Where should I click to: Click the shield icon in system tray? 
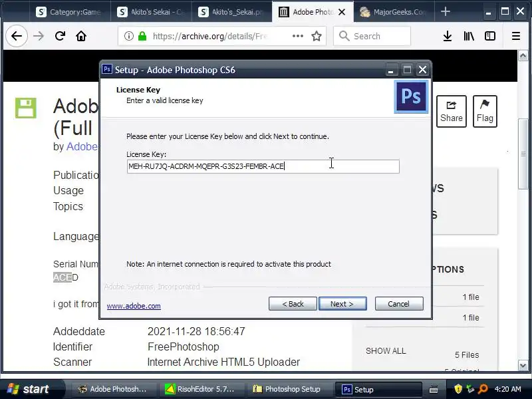(458, 389)
